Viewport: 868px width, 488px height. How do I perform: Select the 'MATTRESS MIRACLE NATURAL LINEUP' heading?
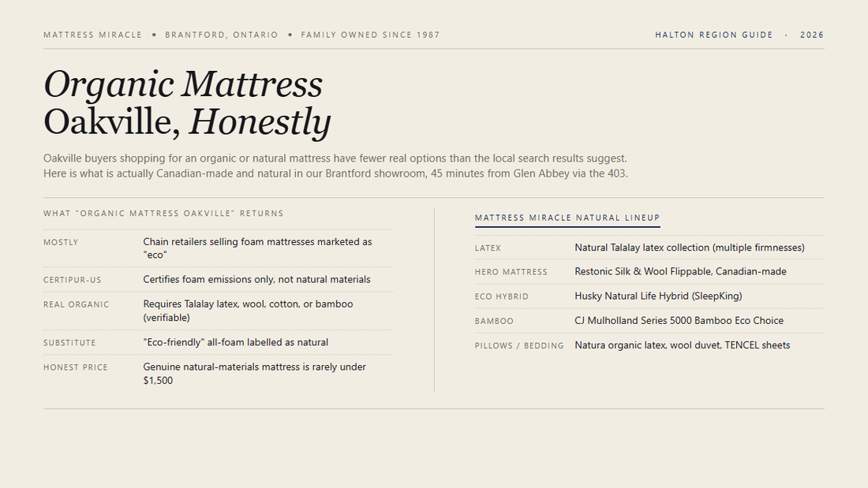[x=567, y=218]
